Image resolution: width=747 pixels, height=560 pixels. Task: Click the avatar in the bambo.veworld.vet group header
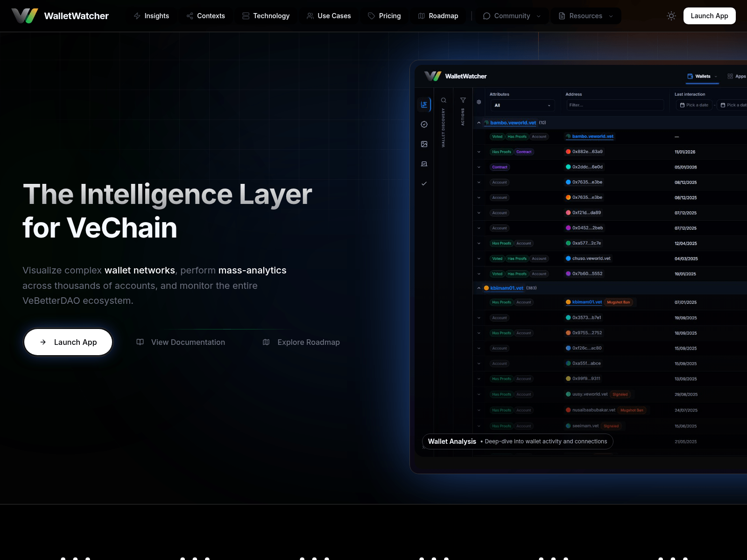coord(486,123)
